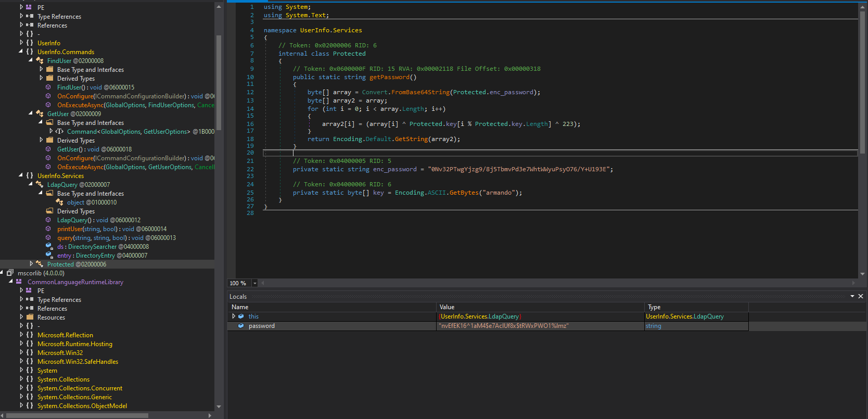Click the GetUser @02000009 class icon
Viewport: 868px width, 419px height.
tap(40, 113)
